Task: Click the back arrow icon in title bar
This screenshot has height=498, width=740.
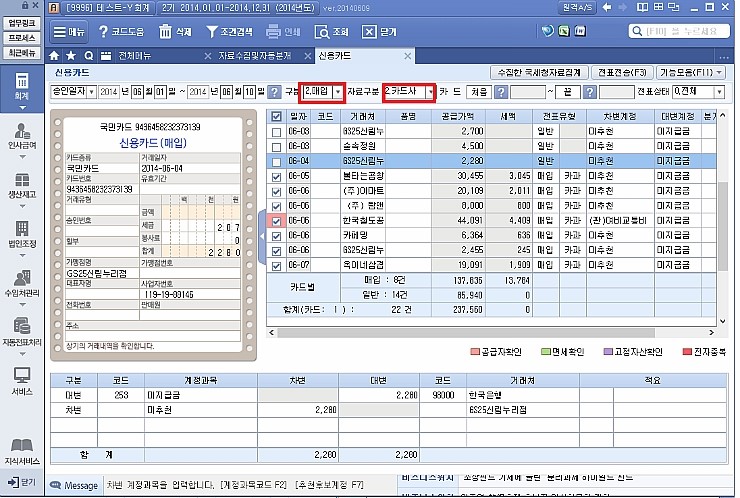Action: pos(607,7)
